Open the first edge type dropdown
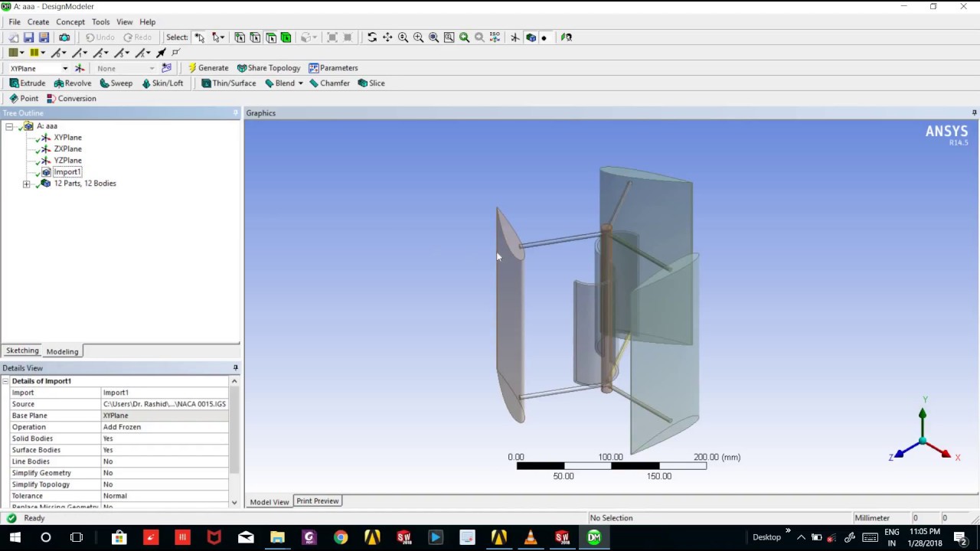This screenshot has width=980, height=551. (x=64, y=53)
